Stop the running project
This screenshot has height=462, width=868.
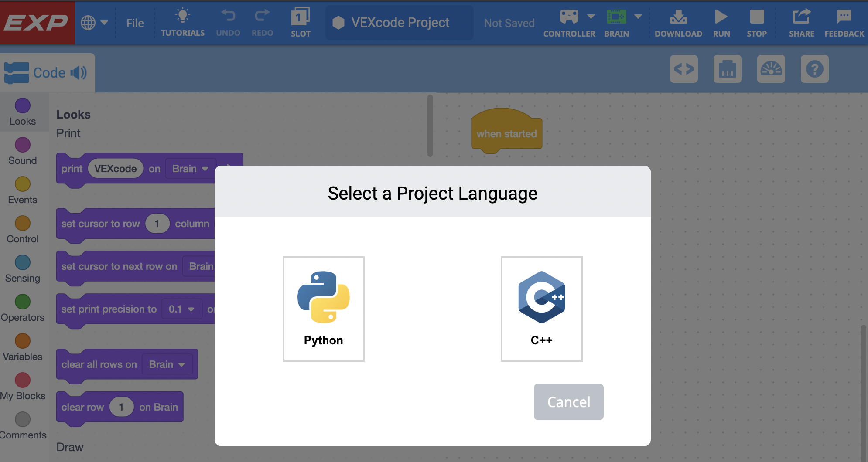(x=757, y=22)
